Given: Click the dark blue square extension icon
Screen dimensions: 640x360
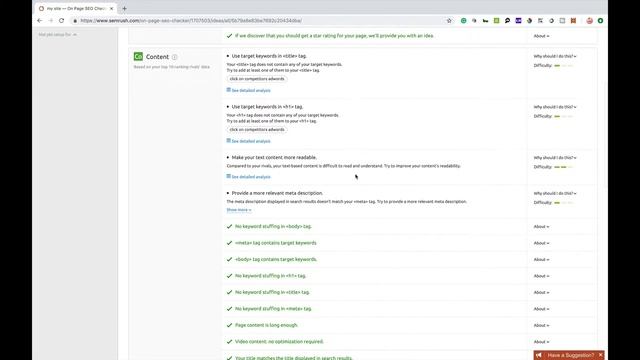Looking at the screenshot, I should pos(518,20).
